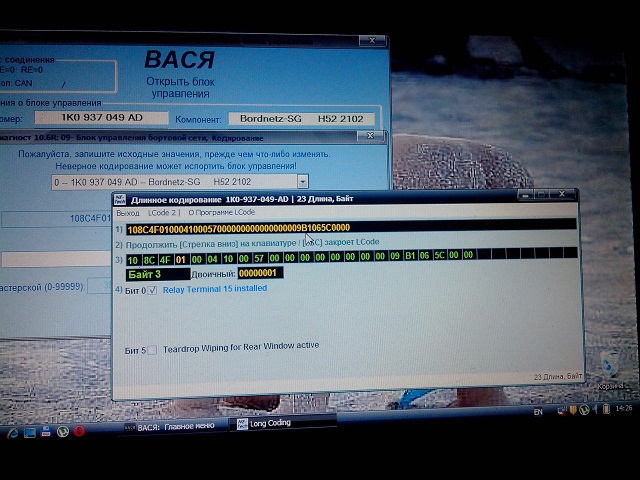Enable Бит 5 Teardrop Wiping checkbox
640x480 pixels.
[152, 350]
